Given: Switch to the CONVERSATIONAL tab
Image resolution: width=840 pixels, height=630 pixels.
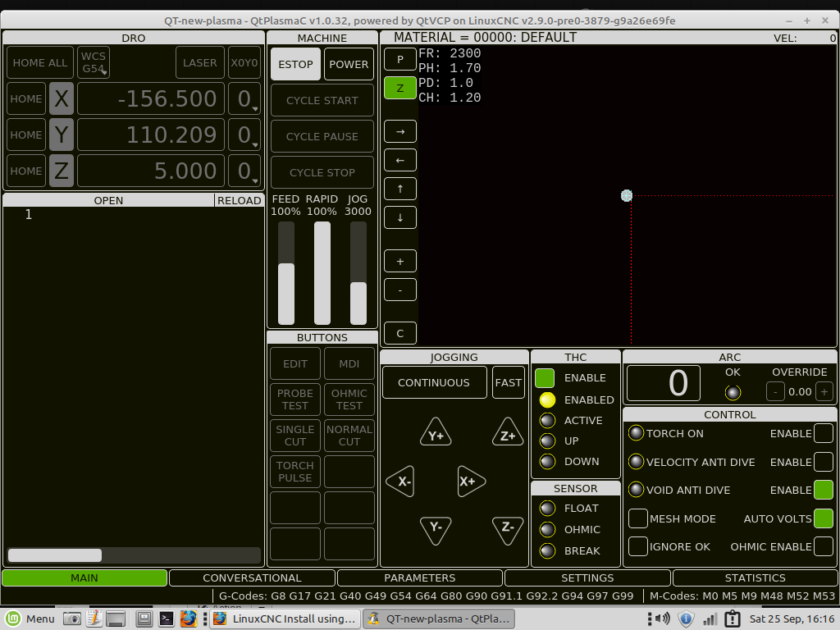Looking at the screenshot, I should (x=252, y=578).
